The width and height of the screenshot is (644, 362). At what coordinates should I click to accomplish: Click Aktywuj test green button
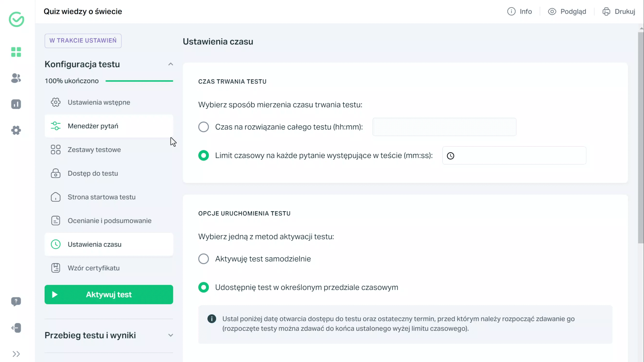coord(109,294)
